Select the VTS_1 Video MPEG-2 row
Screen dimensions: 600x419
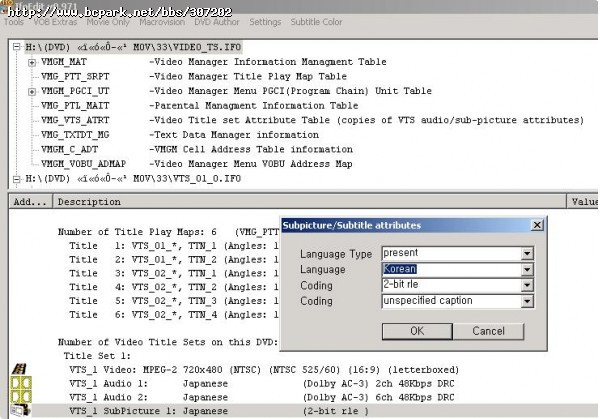coord(264,370)
